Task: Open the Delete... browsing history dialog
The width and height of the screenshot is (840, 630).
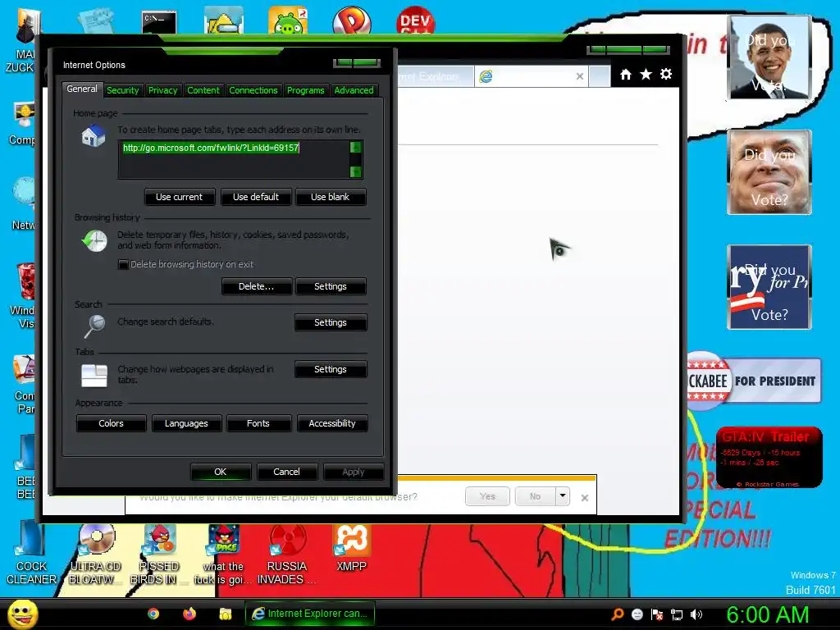Action: tap(257, 286)
